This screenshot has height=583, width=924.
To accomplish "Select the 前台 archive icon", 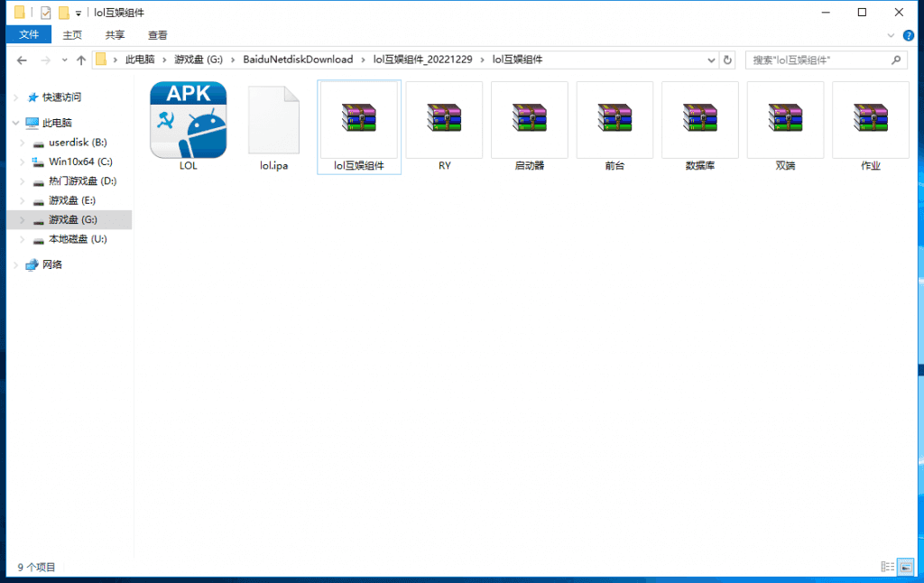I will point(614,118).
